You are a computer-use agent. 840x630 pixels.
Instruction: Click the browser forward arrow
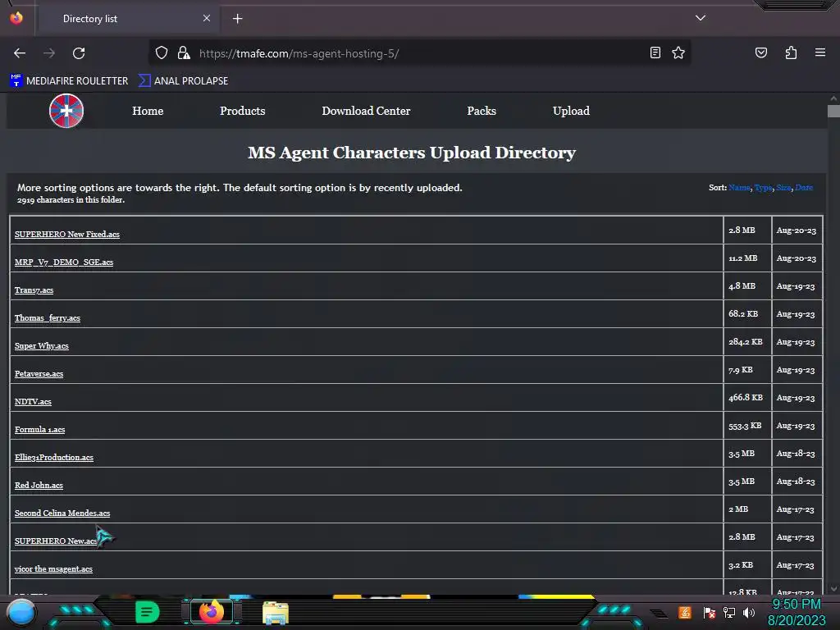pos(49,53)
